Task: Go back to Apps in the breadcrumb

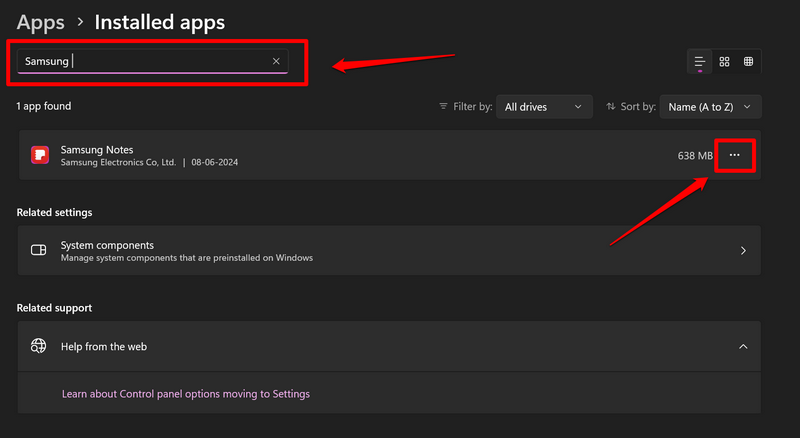Action: pyautogui.click(x=40, y=21)
